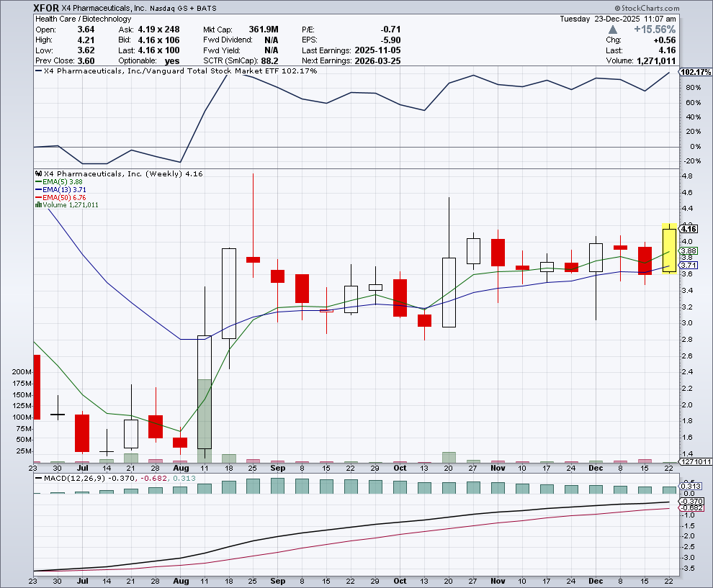Click the 102.17% relative strength axis tag

[696, 72]
